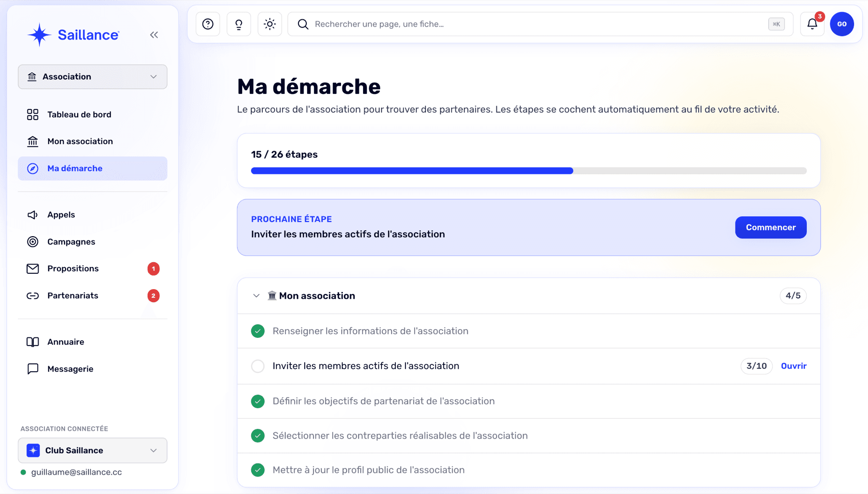The height and width of the screenshot is (494, 868).
Task: Click 'Définir les objectifs de partenariat' row text
Action: tap(383, 401)
